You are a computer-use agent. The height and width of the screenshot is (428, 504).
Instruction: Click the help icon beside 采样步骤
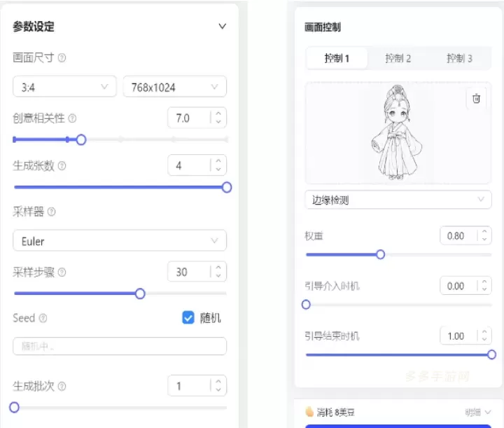tap(62, 272)
